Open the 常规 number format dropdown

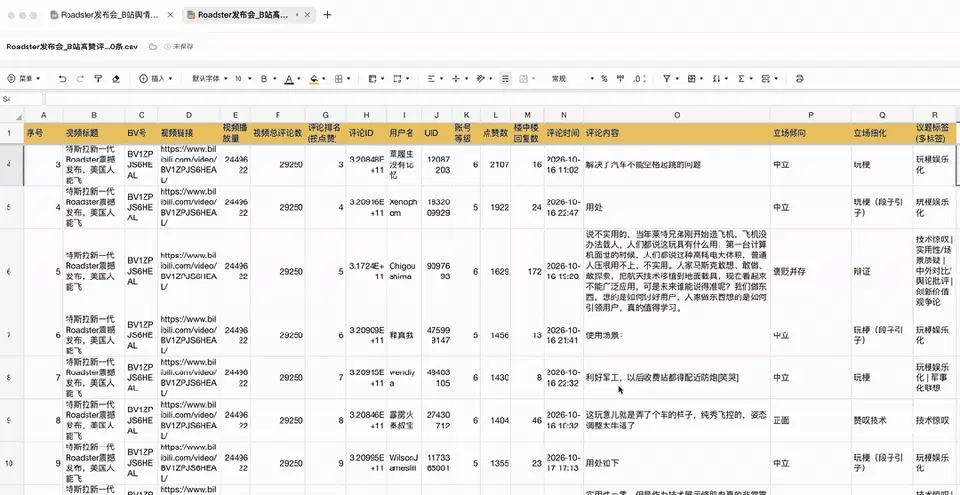(x=572, y=78)
